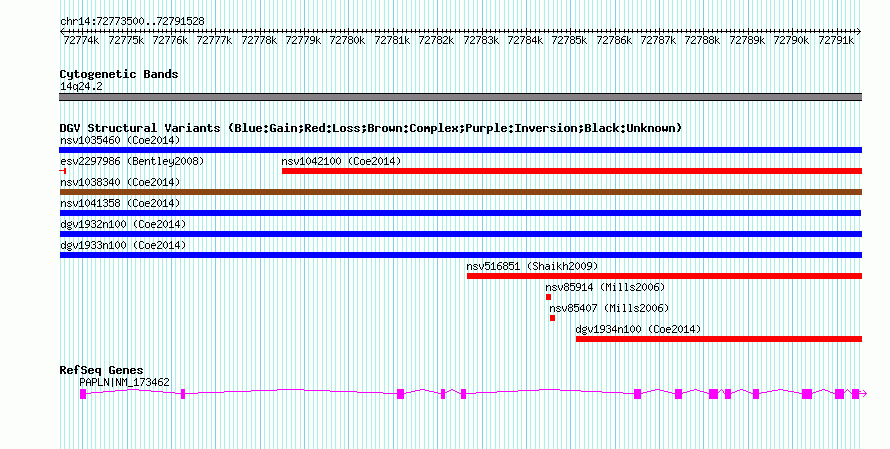Open the nsv1041358 (Coe2014) label

click(120, 203)
